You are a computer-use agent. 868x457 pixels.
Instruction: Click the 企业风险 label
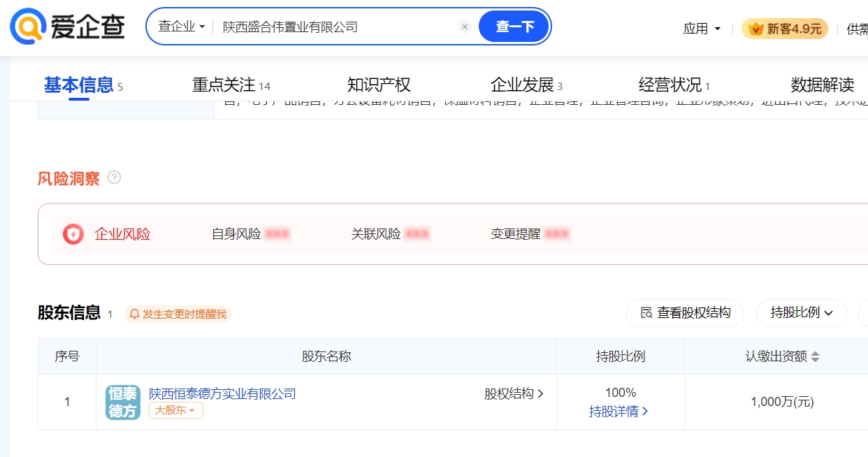(123, 234)
